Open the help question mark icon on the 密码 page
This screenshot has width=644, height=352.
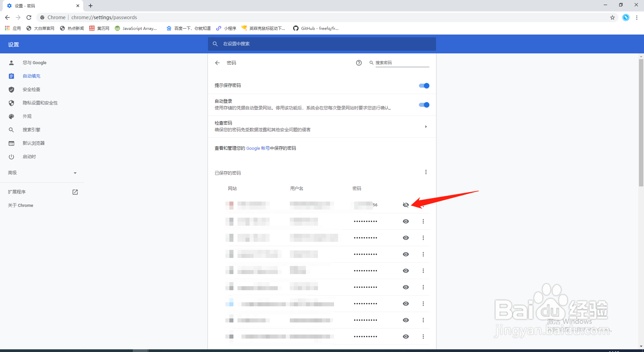[359, 63]
